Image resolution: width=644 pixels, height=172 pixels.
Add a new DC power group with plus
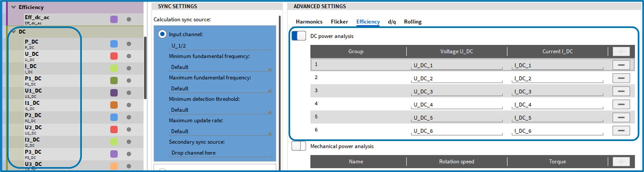621,51
